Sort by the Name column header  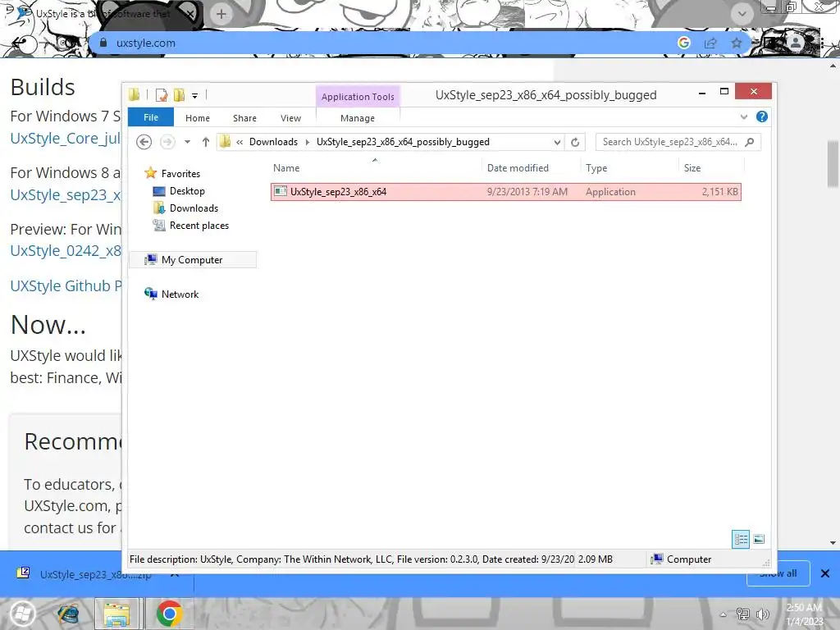point(375,167)
